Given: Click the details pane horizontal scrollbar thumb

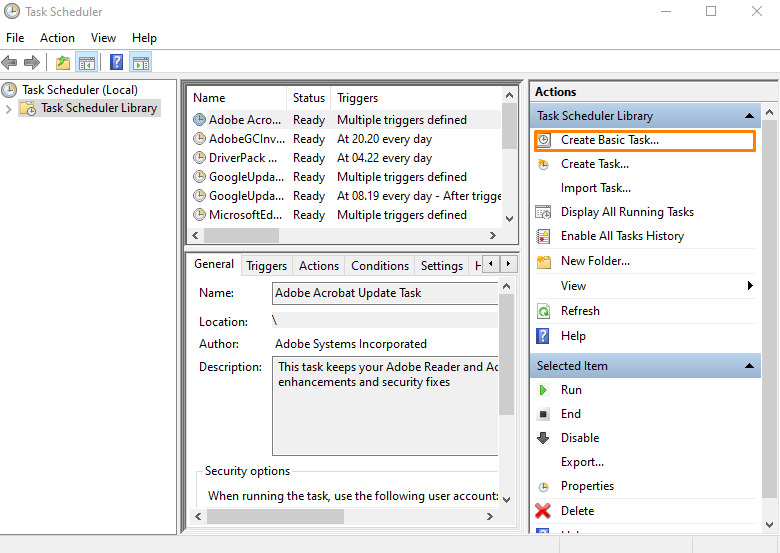Looking at the screenshot, I should (x=275, y=517).
